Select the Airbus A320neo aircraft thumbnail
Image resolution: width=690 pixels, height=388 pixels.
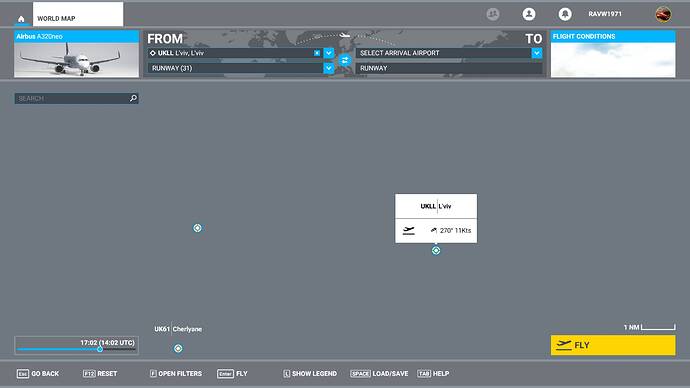point(77,54)
